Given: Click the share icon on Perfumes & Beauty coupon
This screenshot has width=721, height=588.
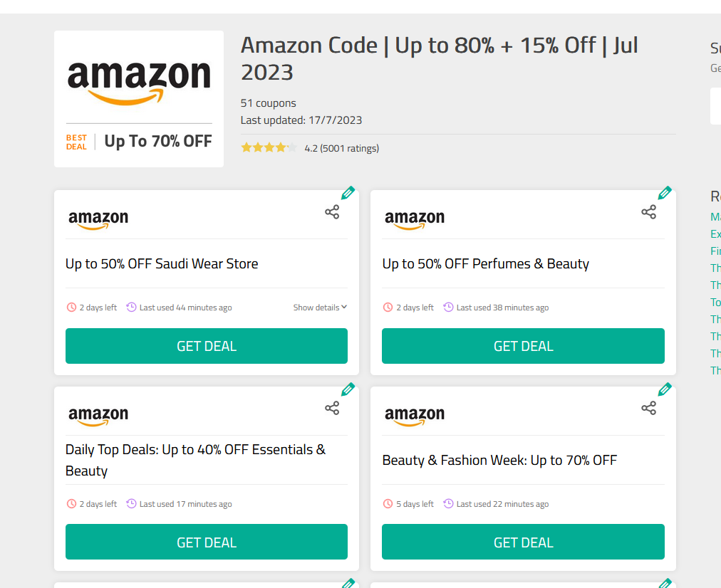Looking at the screenshot, I should pyautogui.click(x=648, y=211).
